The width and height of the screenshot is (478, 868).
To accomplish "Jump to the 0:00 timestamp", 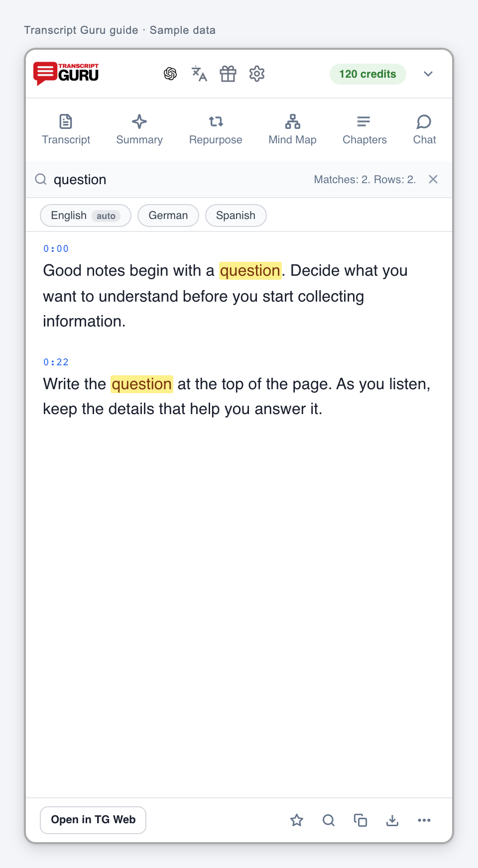I will coord(56,249).
